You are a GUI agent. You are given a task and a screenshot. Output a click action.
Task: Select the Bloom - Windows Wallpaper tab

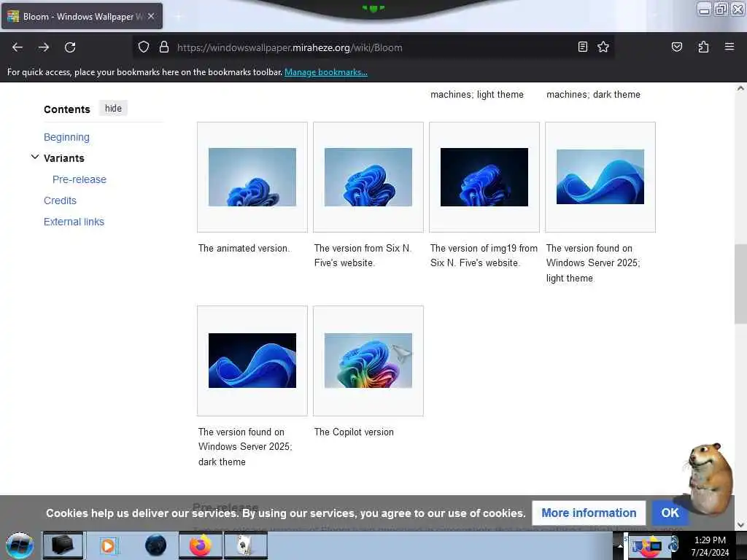point(82,16)
